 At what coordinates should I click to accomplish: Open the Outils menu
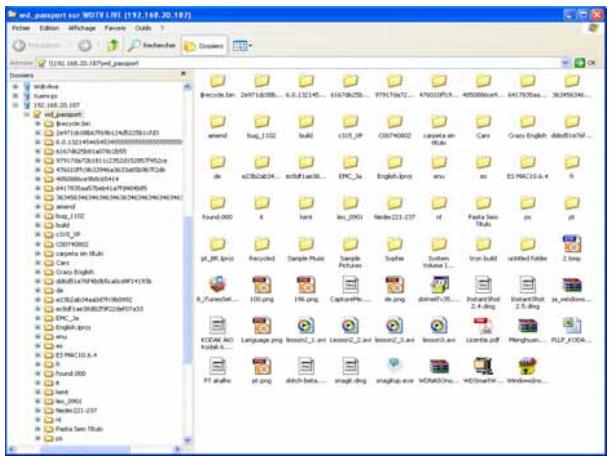[x=143, y=28]
